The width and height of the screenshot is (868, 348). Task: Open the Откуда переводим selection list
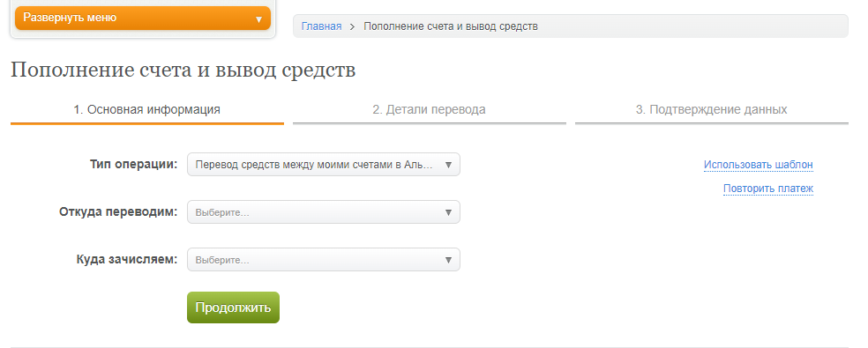tap(323, 212)
